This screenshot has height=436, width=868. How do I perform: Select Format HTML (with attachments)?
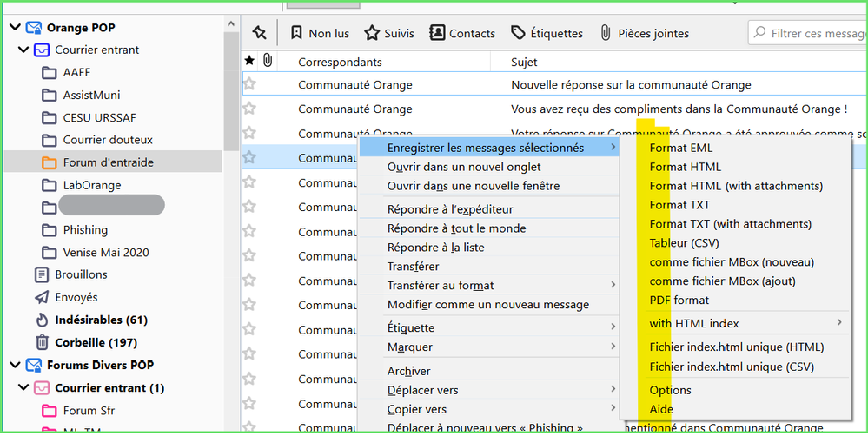click(735, 186)
